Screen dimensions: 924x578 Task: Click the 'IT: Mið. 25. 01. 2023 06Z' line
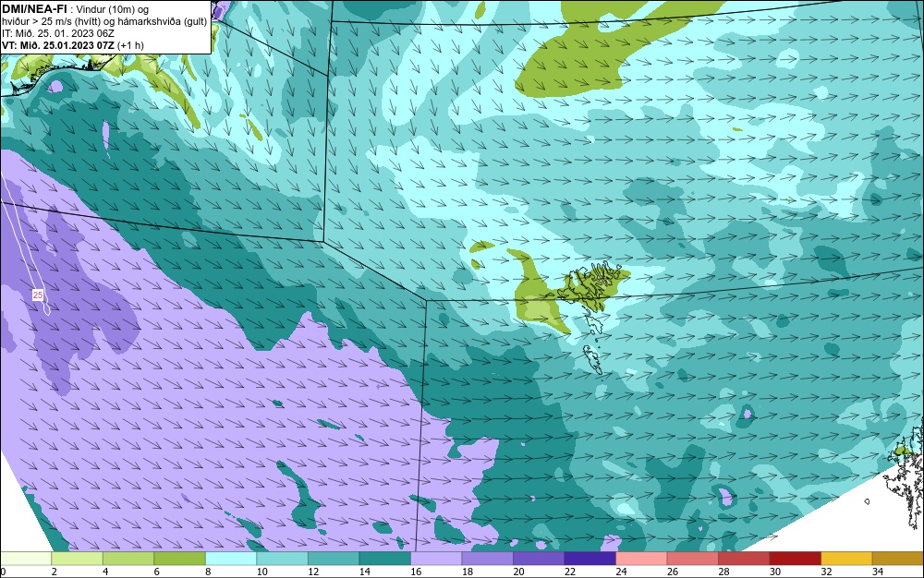click(57, 33)
